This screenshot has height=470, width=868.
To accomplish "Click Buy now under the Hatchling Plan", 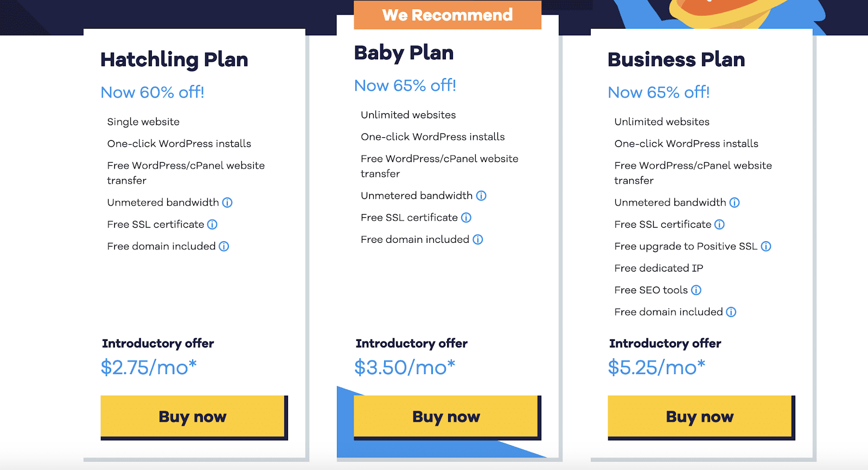I will pyautogui.click(x=192, y=416).
